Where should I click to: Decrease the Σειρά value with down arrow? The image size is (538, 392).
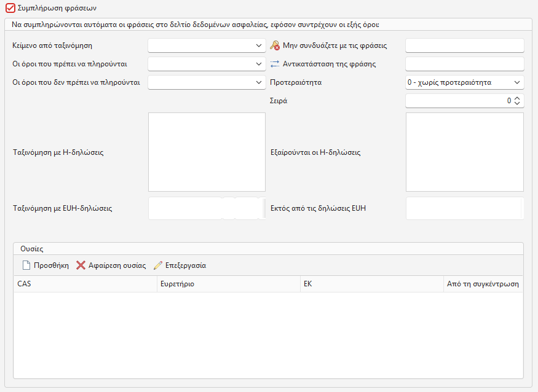click(x=517, y=103)
